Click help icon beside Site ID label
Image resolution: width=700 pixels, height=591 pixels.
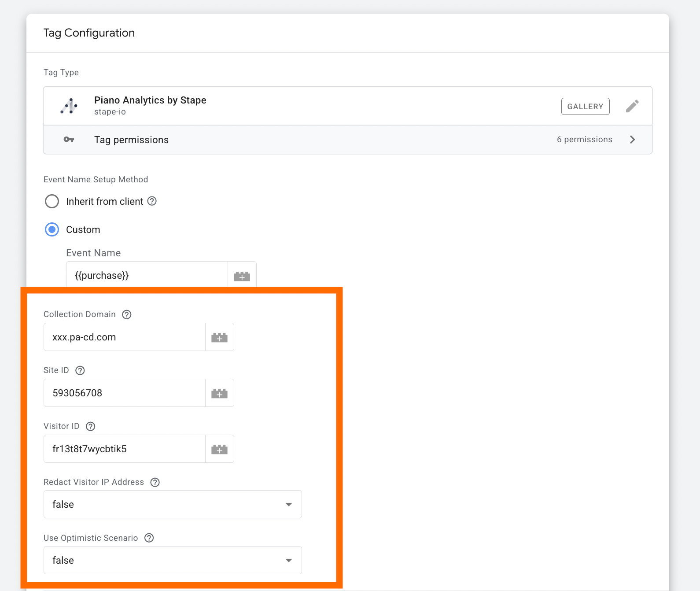point(80,370)
